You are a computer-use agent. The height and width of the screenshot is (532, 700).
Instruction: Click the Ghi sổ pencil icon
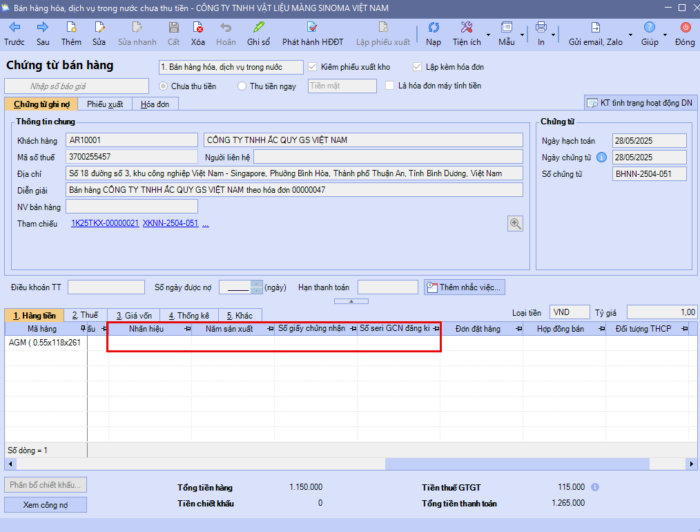click(258, 27)
